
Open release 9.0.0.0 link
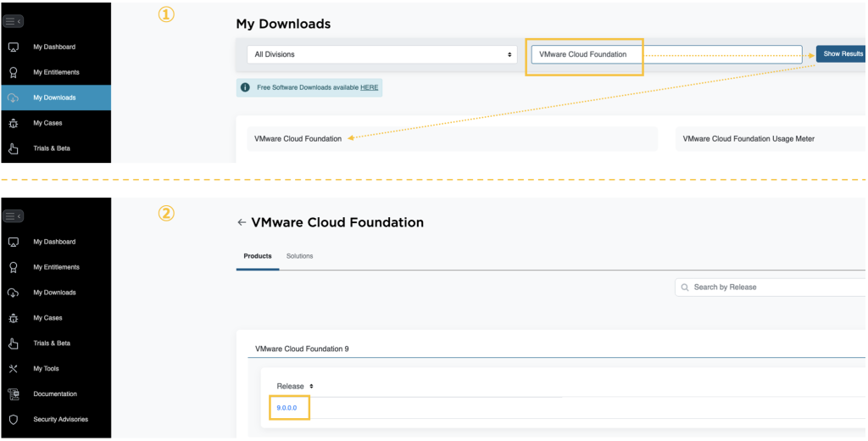click(287, 408)
